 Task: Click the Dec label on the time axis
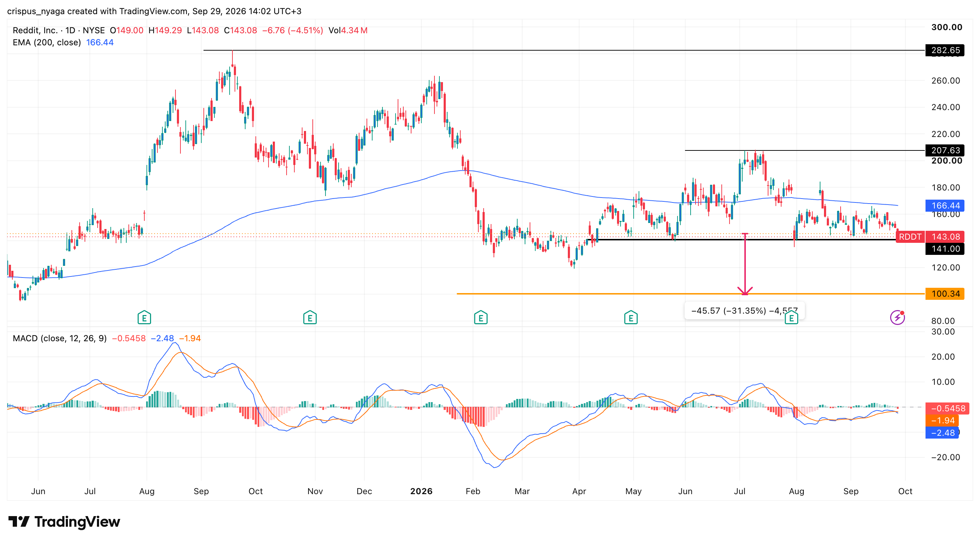coord(364,491)
